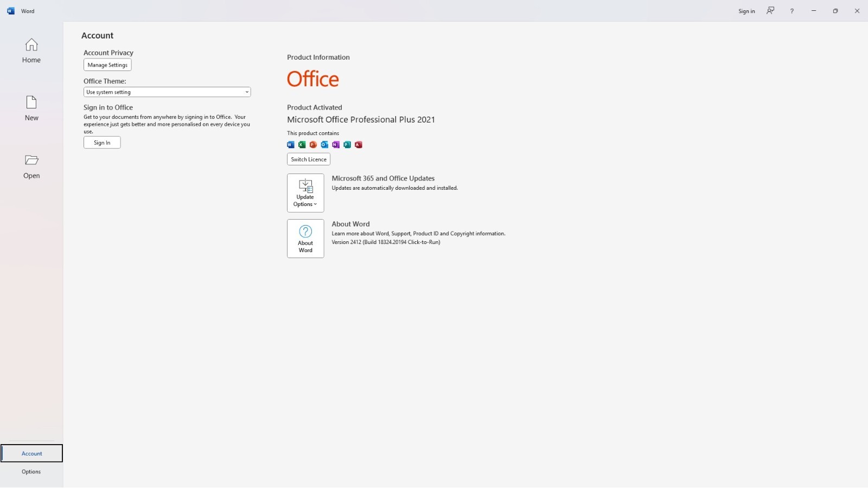Go to the Open files page
This screenshot has width=868, height=488.
click(x=31, y=166)
